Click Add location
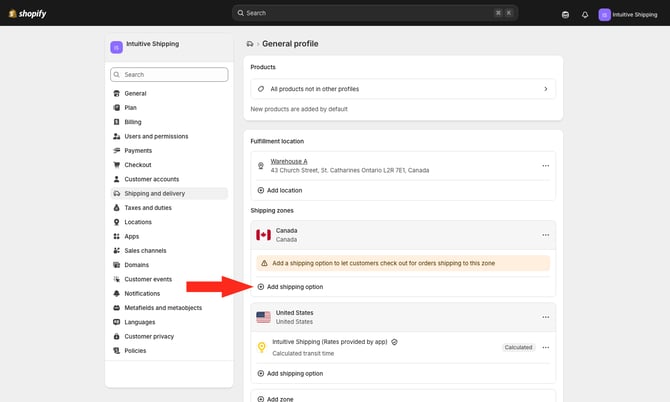The height and width of the screenshot is (402, 670). click(x=280, y=191)
